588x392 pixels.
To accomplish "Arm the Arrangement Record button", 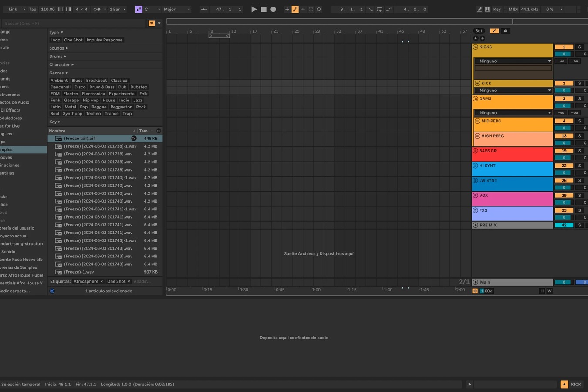I will coord(273,9).
